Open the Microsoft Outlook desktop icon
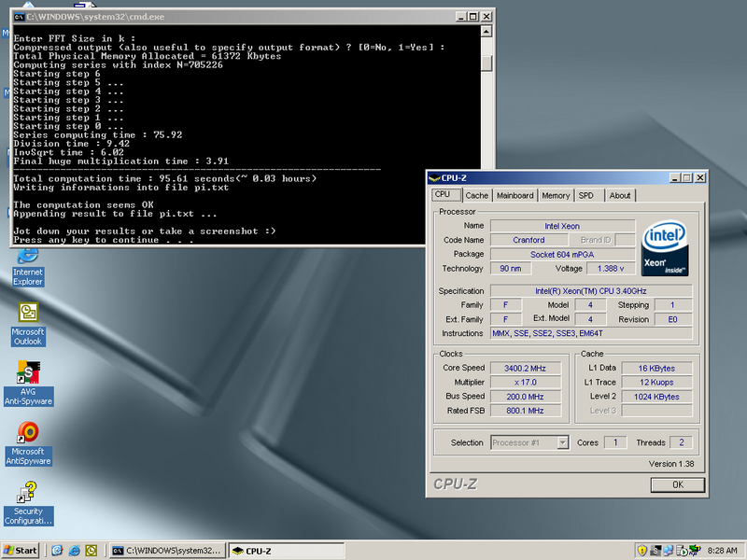This screenshot has height=560, width=747. 28,324
